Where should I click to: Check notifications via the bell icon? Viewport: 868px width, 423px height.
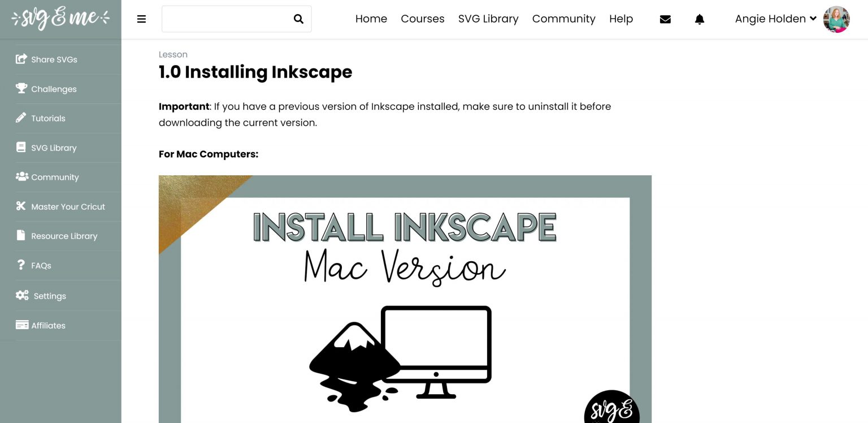tap(699, 19)
